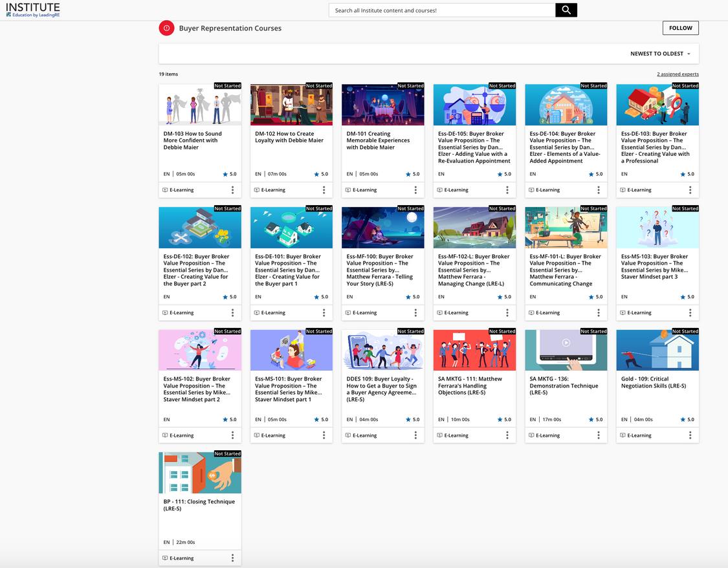Open SA MKTG - 111 Handling Objections title
The image size is (728, 568).
[x=469, y=386]
